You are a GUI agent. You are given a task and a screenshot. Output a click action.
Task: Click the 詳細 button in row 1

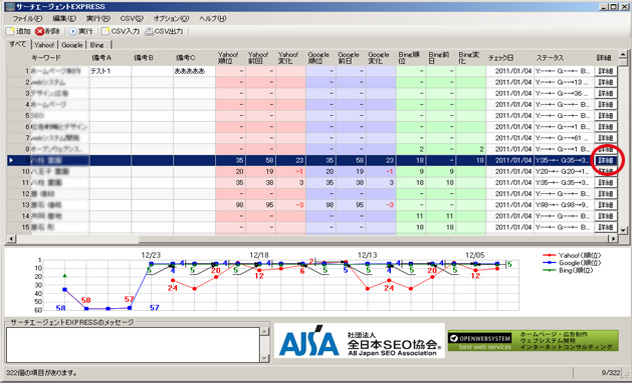[x=605, y=71]
